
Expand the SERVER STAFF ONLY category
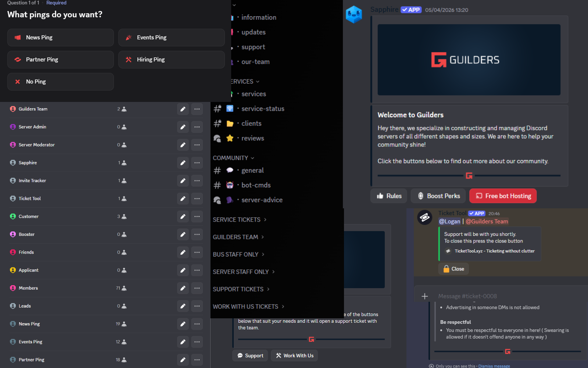click(x=244, y=272)
